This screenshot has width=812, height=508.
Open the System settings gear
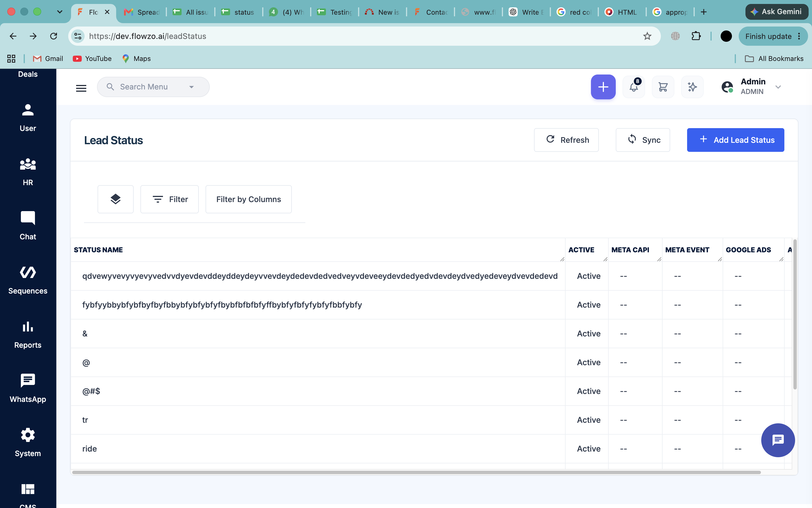(x=28, y=435)
